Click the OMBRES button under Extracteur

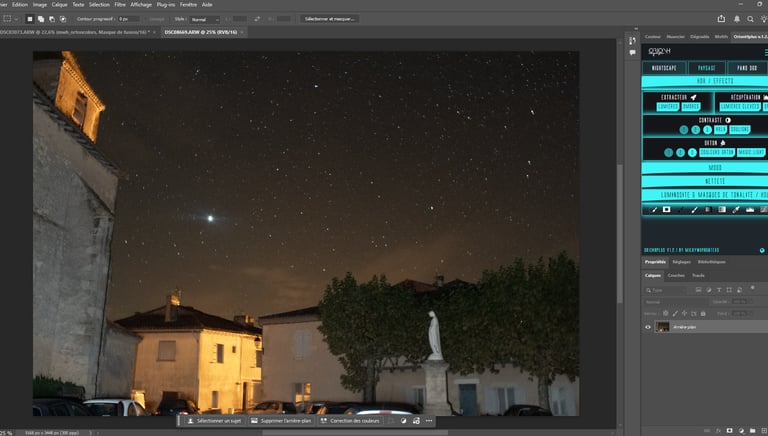pyautogui.click(x=691, y=107)
